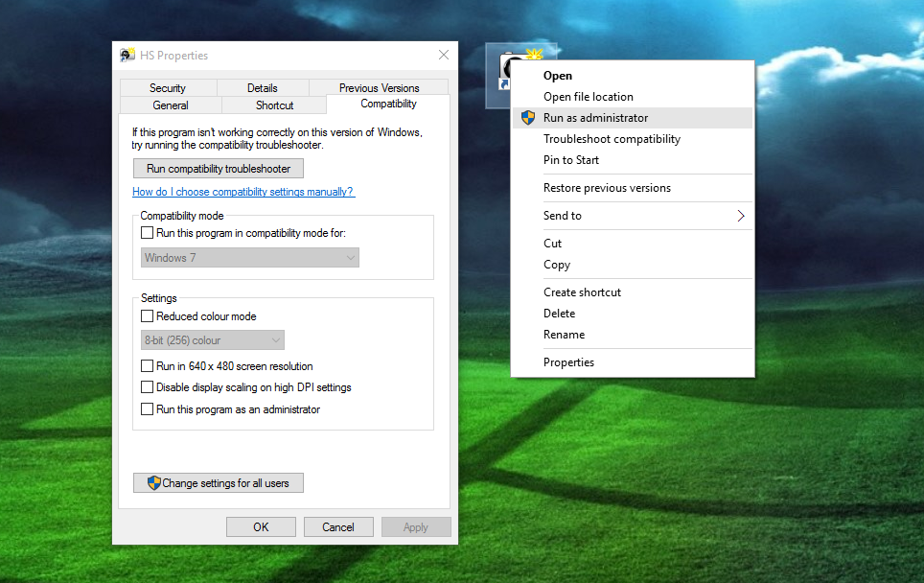Select Cut from the context menu
The image size is (924, 583).
(x=633, y=244)
